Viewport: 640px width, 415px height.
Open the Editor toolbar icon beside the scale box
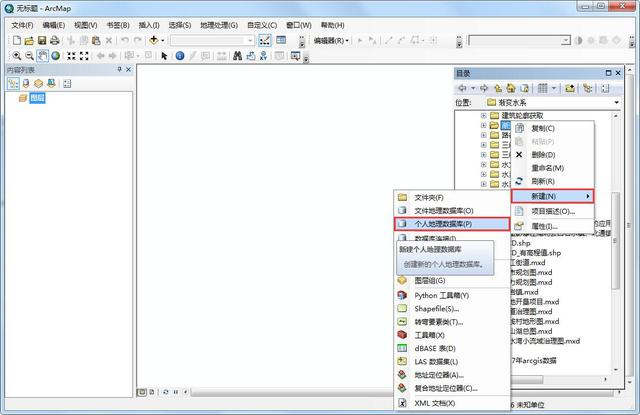(264, 40)
